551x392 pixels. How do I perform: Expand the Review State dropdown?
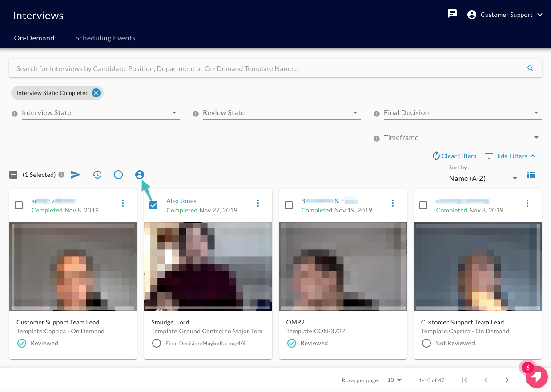coord(282,113)
